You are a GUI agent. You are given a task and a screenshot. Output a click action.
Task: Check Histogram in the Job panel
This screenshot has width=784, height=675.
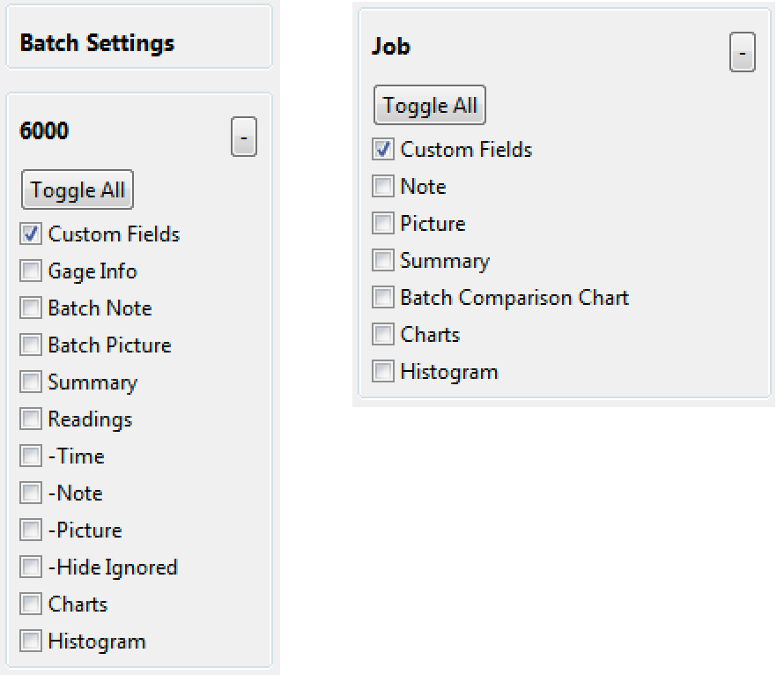pyautogui.click(x=383, y=372)
